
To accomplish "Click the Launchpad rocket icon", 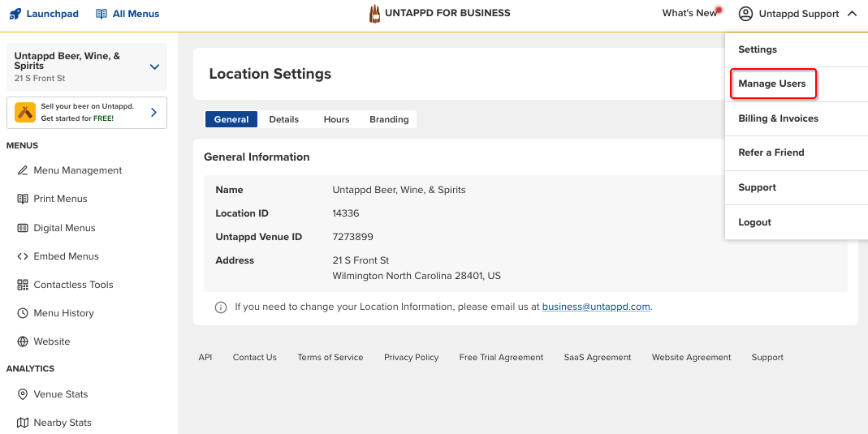I will (15, 14).
